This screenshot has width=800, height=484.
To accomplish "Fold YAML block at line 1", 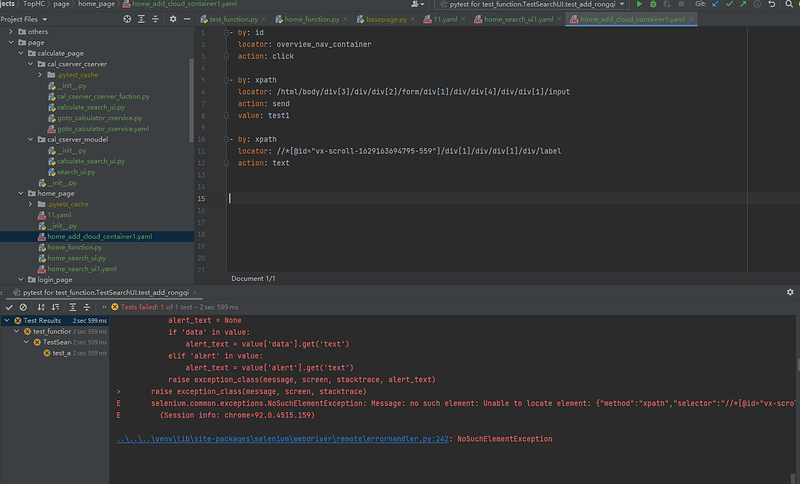I will tap(226, 33).
